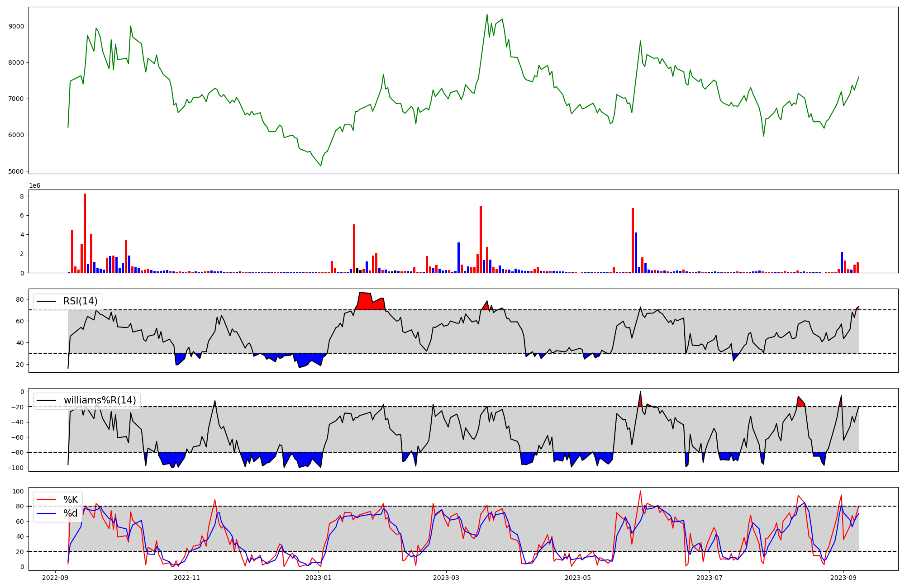Click the 2022-09 x-axis date label
This screenshot has height=588, width=905.
(x=55, y=578)
